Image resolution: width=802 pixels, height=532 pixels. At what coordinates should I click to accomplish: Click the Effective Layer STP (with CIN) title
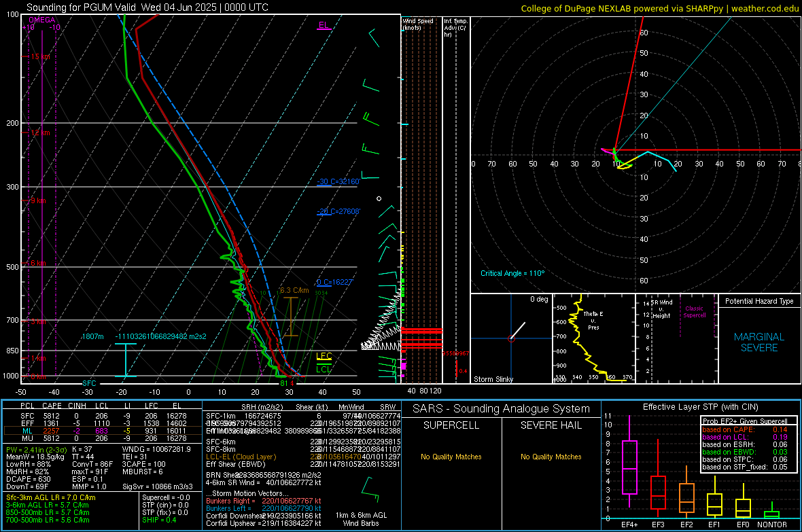coord(701,407)
